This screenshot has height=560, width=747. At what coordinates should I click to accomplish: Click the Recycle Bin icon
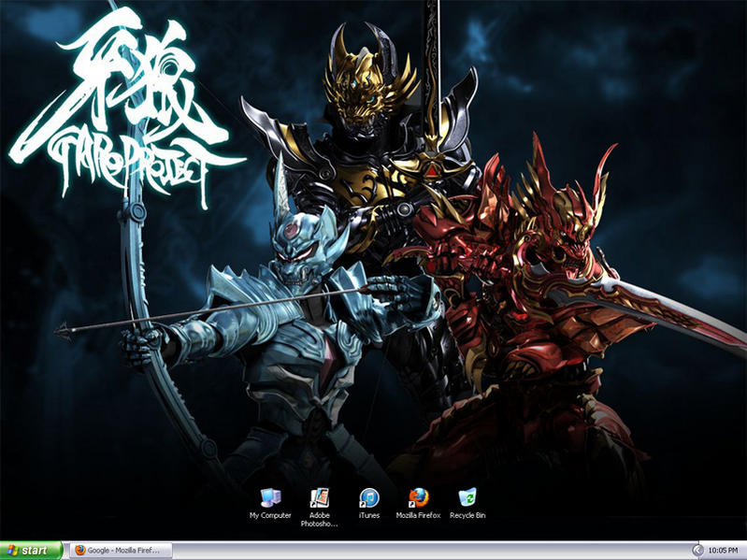(467, 496)
